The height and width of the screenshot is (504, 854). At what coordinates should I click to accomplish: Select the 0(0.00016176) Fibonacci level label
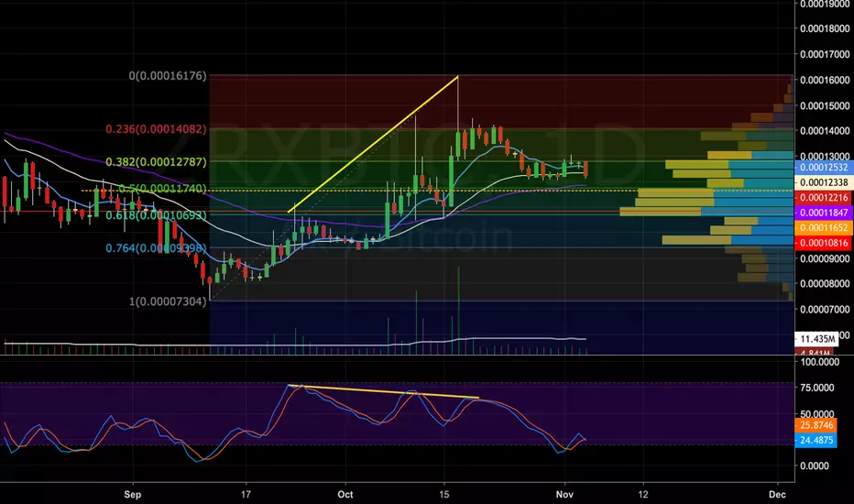coord(168,76)
